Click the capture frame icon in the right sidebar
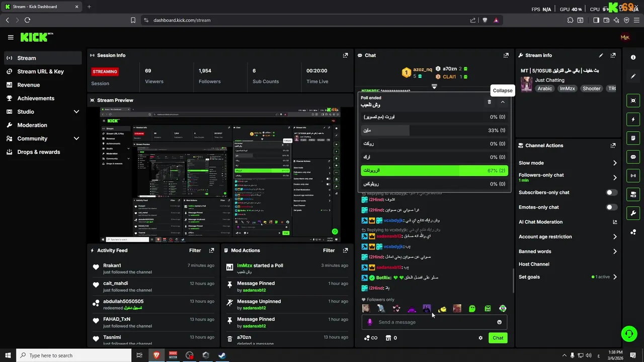Viewport: 644px width, 362px height. click(633, 101)
